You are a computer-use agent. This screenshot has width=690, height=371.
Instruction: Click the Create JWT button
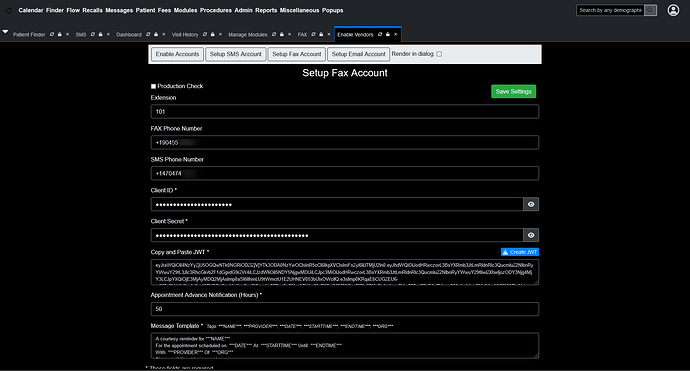coord(520,252)
